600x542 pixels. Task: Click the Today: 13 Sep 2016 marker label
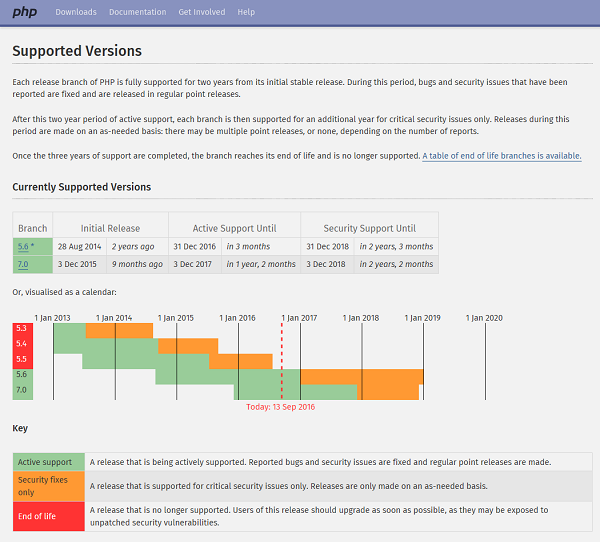tap(281, 407)
